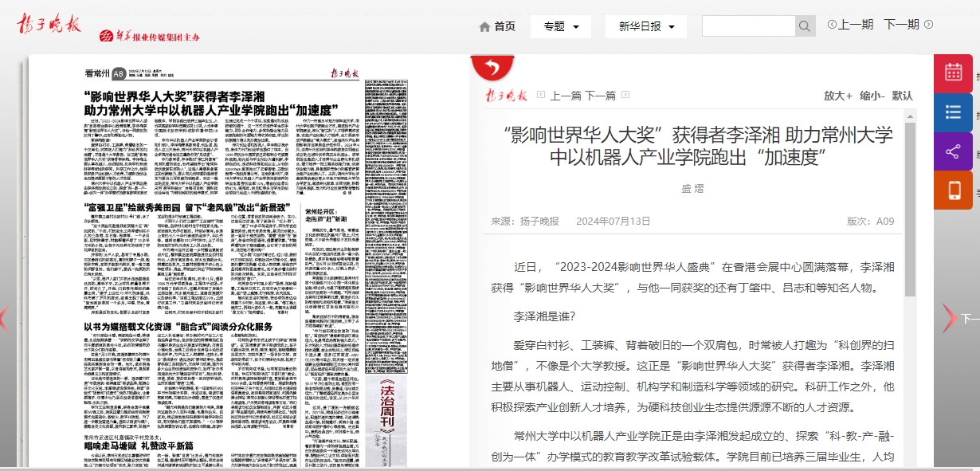The image size is (980, 471).
Task: Click the search magnifier icon
Action: pos(806,26)
